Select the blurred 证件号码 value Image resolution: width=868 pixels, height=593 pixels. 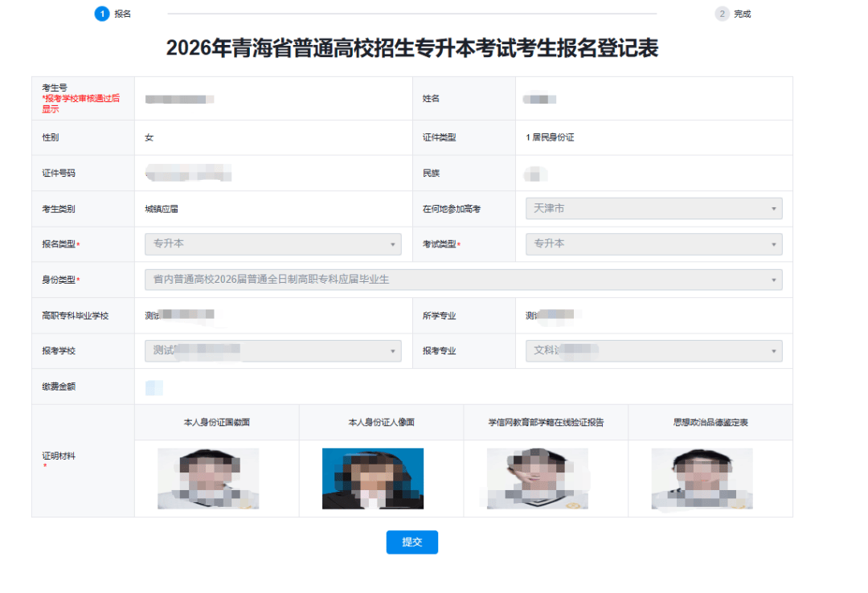[x=188, y=173]
